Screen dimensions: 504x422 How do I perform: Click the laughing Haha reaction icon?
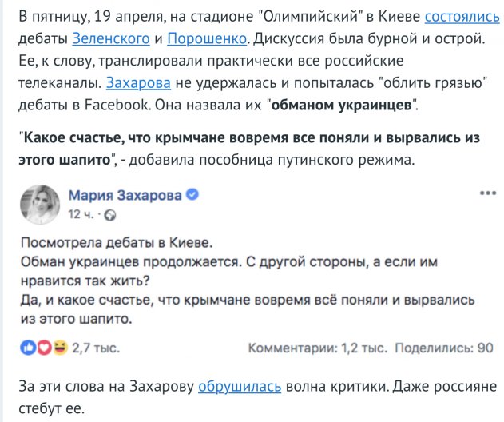coord(58,348)
